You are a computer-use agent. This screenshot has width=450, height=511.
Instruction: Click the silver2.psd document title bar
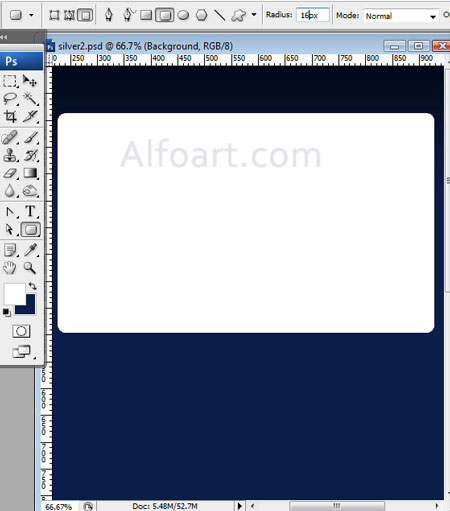145,46
